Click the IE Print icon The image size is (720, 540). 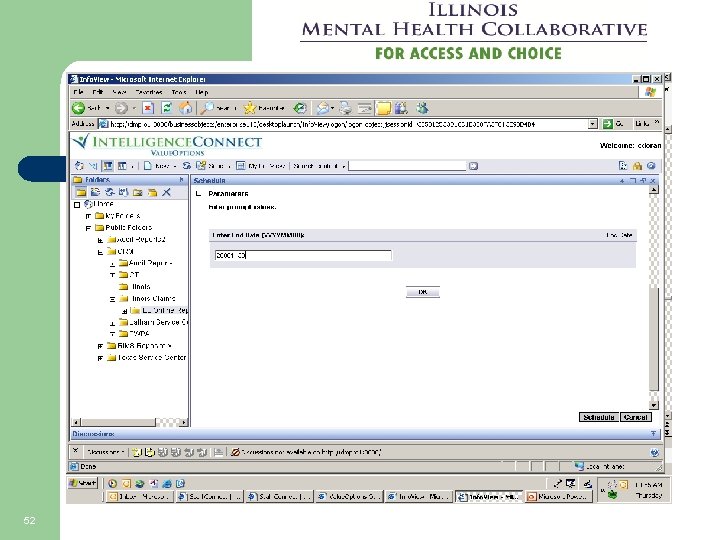pyautogui.click(x=345, y=108)
